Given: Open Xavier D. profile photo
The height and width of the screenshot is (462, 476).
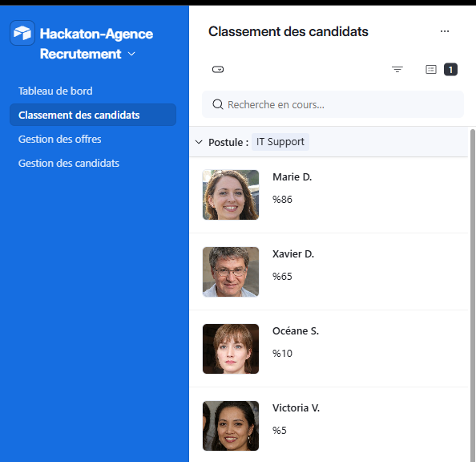Looking at the screenshot, I should click(x=231, y=272).
